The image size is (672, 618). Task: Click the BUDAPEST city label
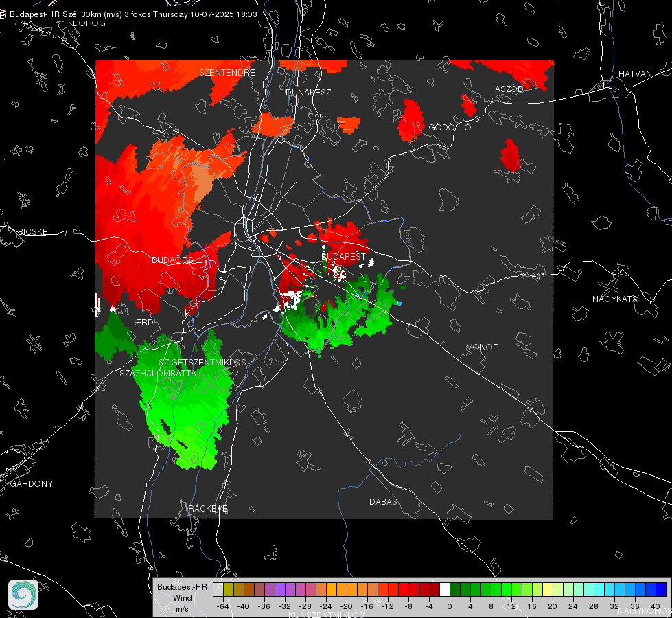343,256
